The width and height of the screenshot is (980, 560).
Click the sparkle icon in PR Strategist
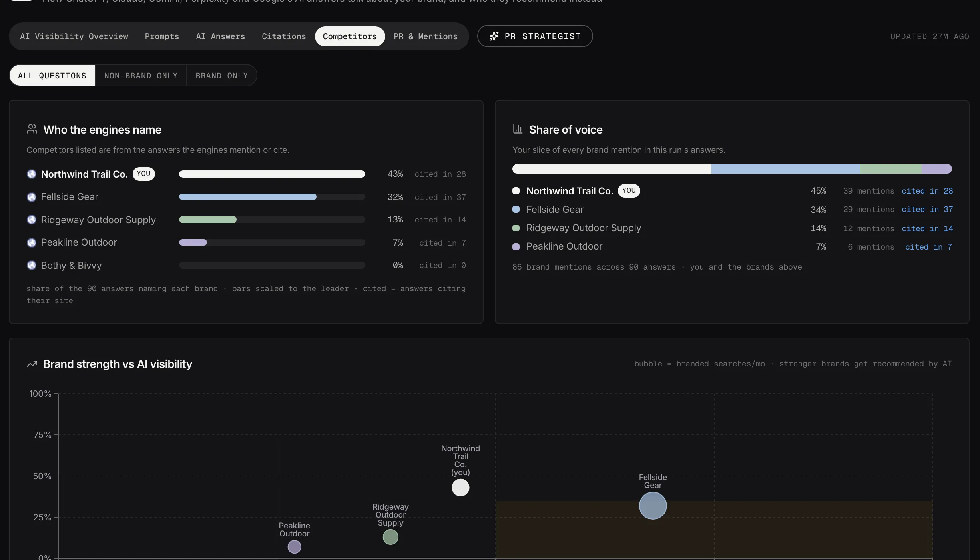click(x=494, y=36)
